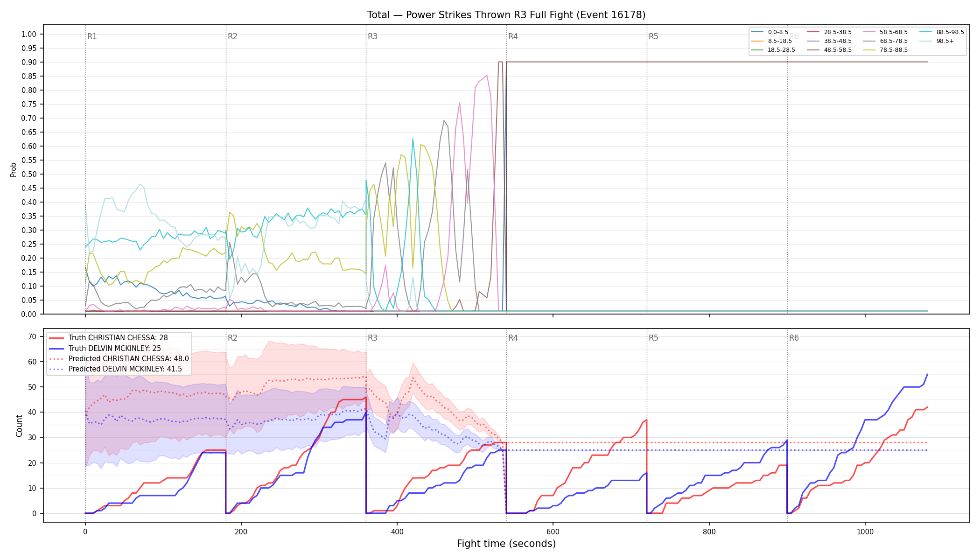Click the red dotted line sample beside Predicted CHRISTIAN CHESSA
This screenshot has width=980, height=560.
point(56,359)
